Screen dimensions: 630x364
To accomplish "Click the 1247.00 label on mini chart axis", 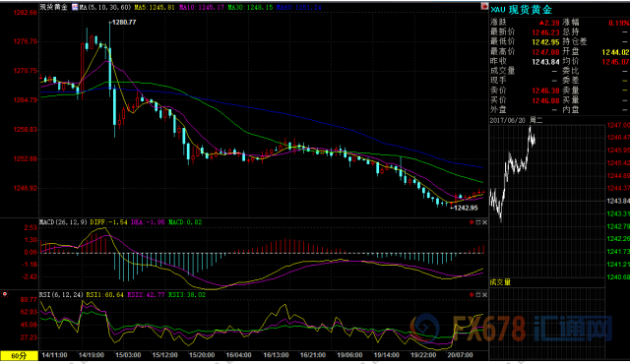I will click(618, 125).
